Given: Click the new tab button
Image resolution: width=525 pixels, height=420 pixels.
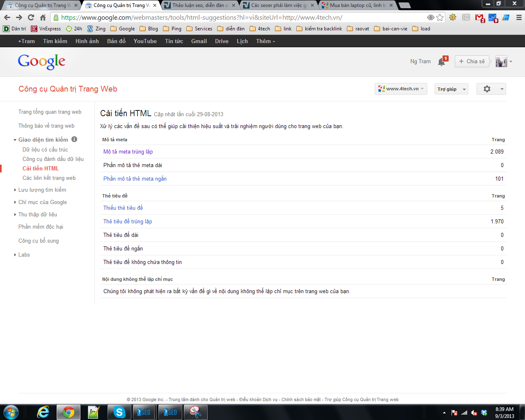Looking at the screenshot, I should coord(405,5).
